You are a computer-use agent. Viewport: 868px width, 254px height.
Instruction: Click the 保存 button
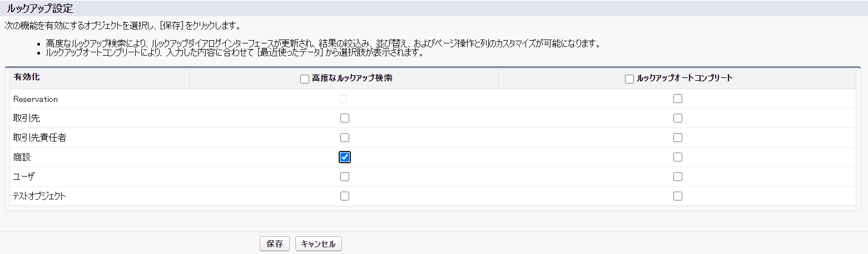tap(275, 244)
